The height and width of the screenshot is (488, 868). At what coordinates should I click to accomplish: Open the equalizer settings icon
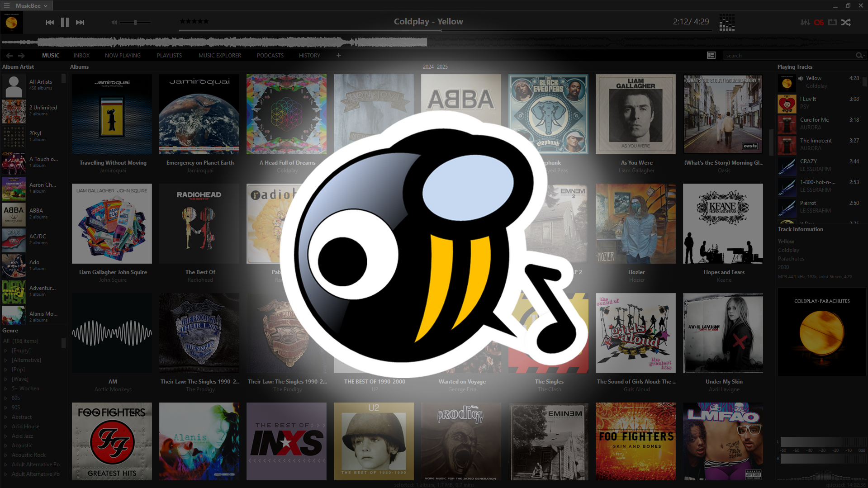tap(805, 22)
